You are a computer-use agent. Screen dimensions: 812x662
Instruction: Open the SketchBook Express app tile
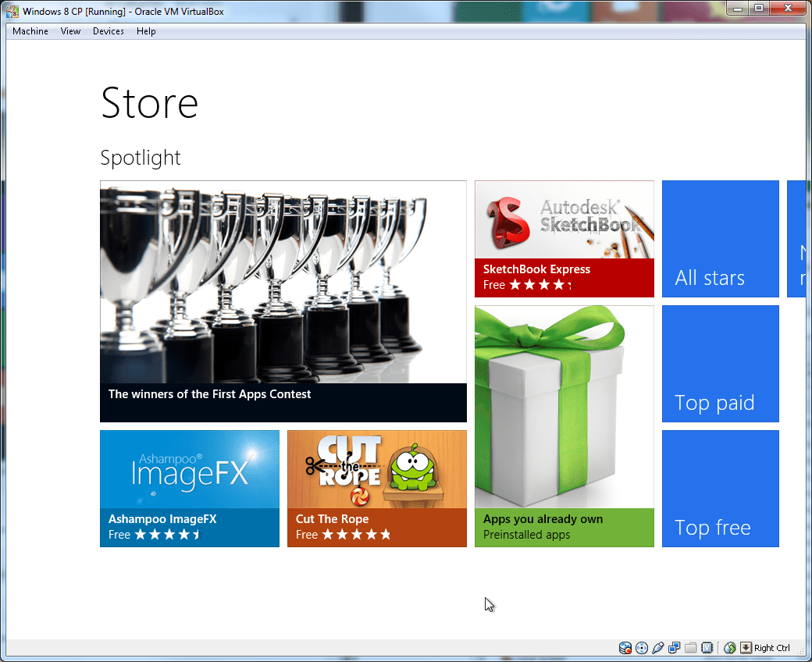tap(564, 239)
